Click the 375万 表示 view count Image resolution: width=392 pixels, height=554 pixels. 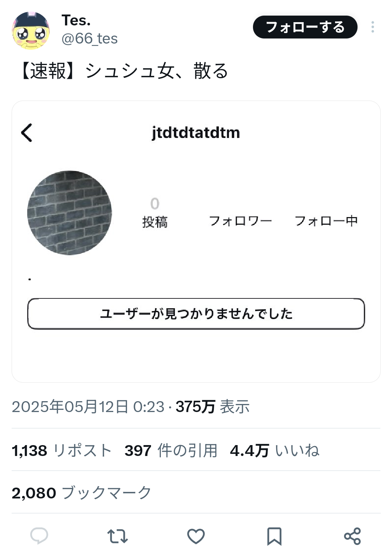click(213, 407)
